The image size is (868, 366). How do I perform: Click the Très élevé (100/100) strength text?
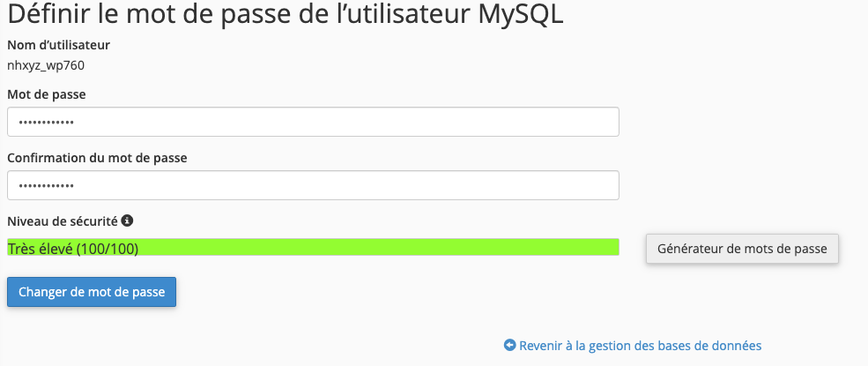click(x=73, y=250)
